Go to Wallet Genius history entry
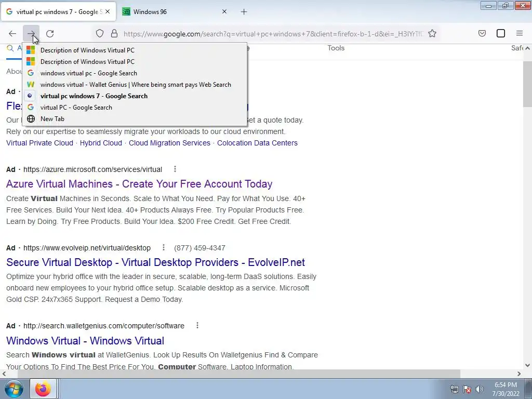 pos(135,85)
